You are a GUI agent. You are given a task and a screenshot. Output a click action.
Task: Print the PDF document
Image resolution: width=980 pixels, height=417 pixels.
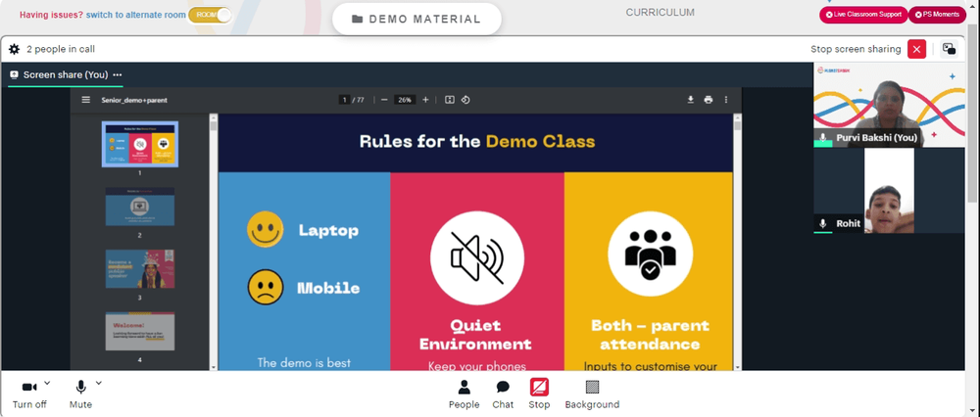coord(709,100)
